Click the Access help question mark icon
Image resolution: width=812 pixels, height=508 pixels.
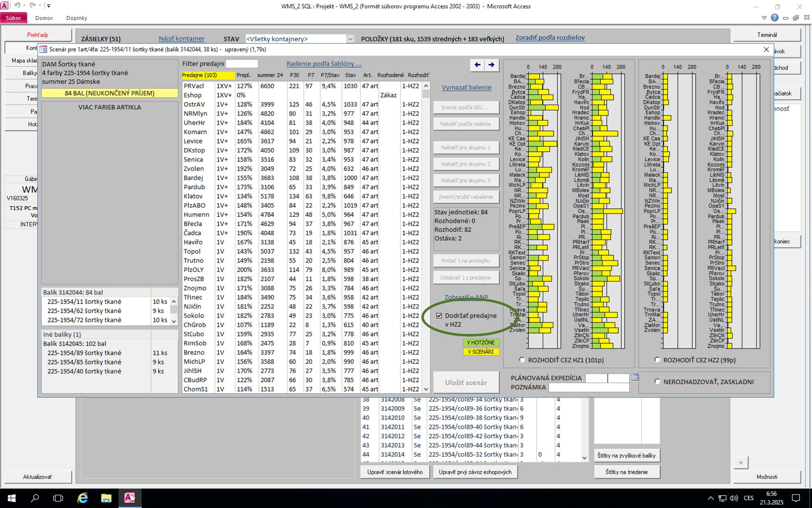point(774,18)
